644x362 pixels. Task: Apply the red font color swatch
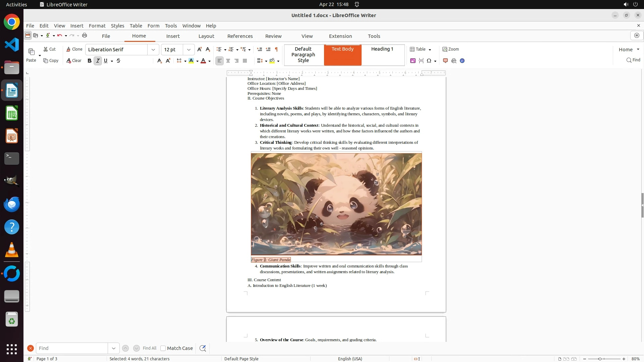coord(203,61)
